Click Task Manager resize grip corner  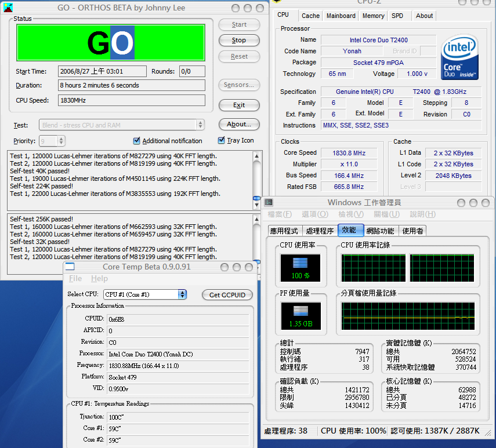point(488,433)
